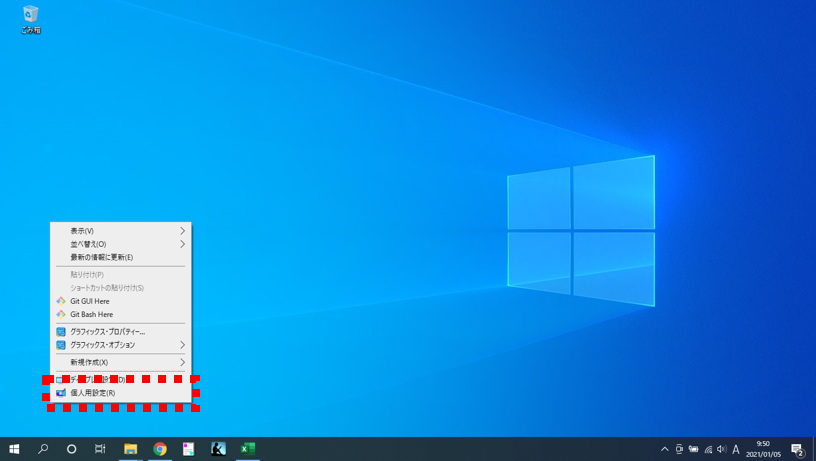Check battery status tray icon
The image size is (816, 461).
[694, 449]
